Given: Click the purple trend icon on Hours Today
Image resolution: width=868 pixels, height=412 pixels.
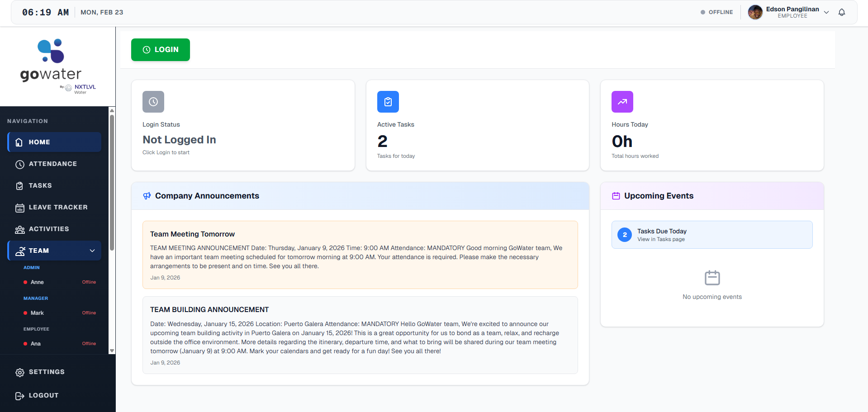Looking at the screenshot, I should 622,102.
